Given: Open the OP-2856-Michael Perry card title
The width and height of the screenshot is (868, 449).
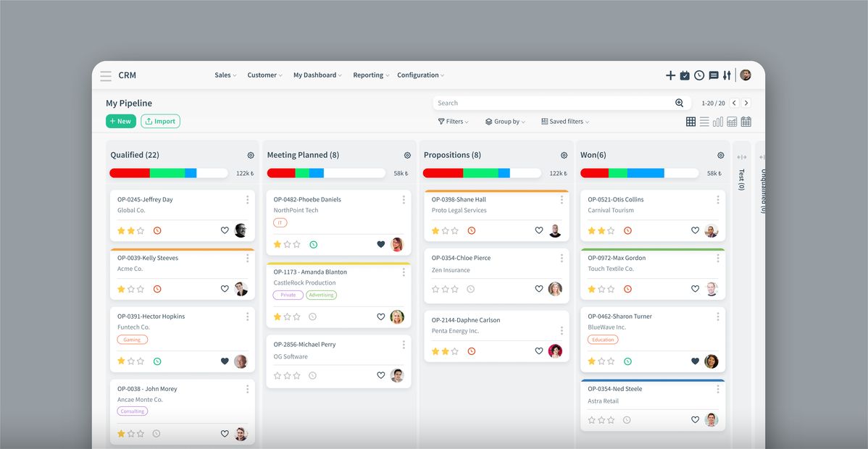Looking at the screenshot, I should coord(304,345).
